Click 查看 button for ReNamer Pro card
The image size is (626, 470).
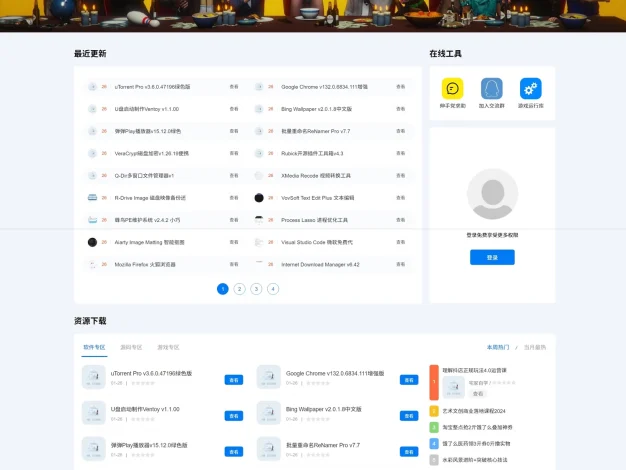[x=409, y=452]
